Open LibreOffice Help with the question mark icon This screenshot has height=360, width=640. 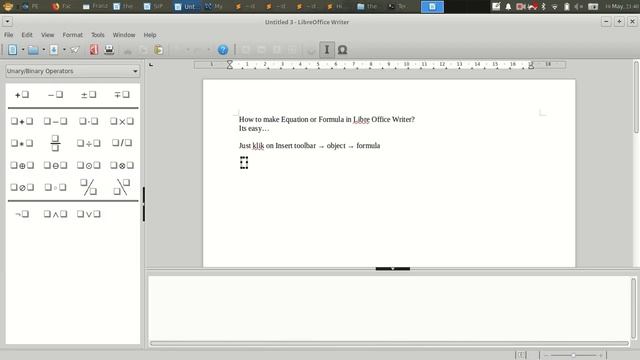coord(223,50)
